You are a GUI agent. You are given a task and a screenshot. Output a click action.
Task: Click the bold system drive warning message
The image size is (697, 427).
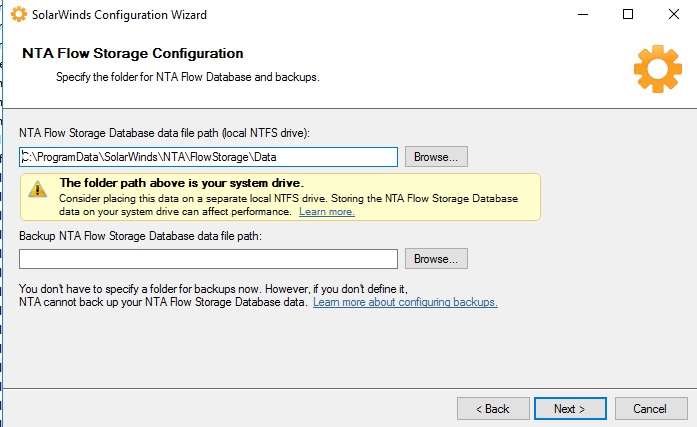[181, 183]
